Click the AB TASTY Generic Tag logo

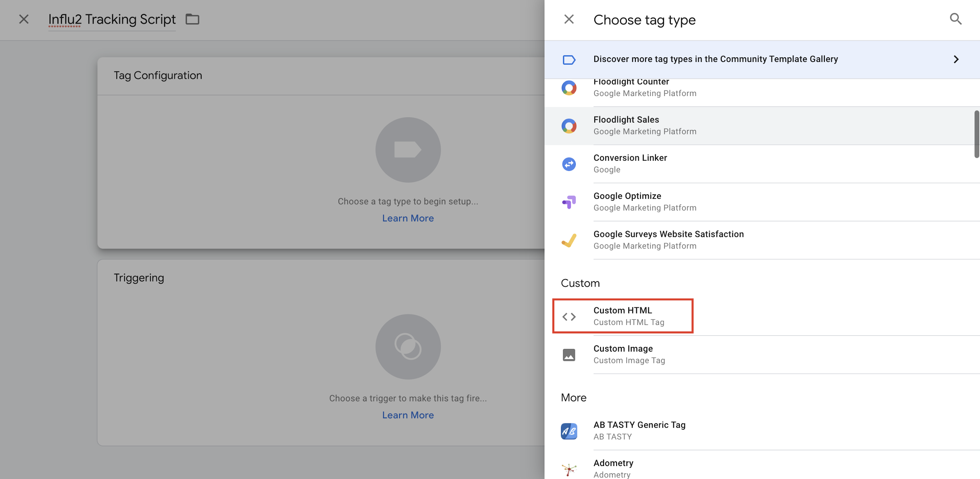click(569, 431)
